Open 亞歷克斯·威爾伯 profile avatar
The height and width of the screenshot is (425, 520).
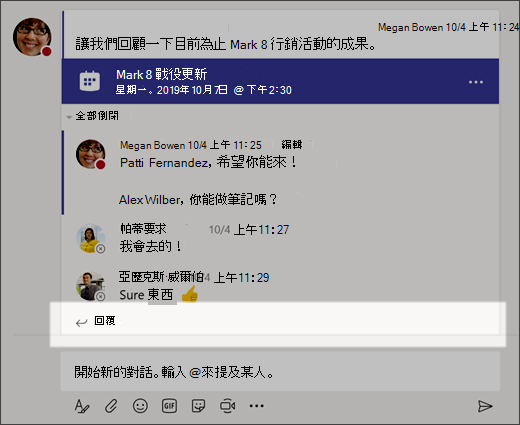tap(91, 286)
